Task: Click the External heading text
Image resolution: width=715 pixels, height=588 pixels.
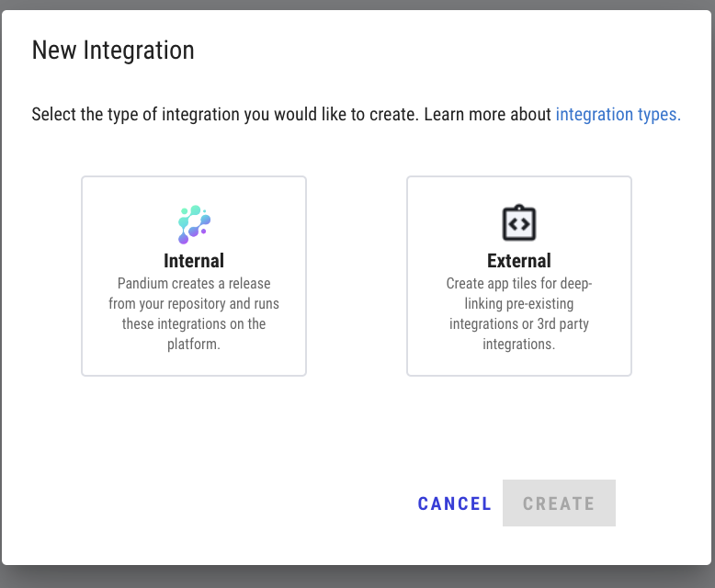Action: click(518, 261)
